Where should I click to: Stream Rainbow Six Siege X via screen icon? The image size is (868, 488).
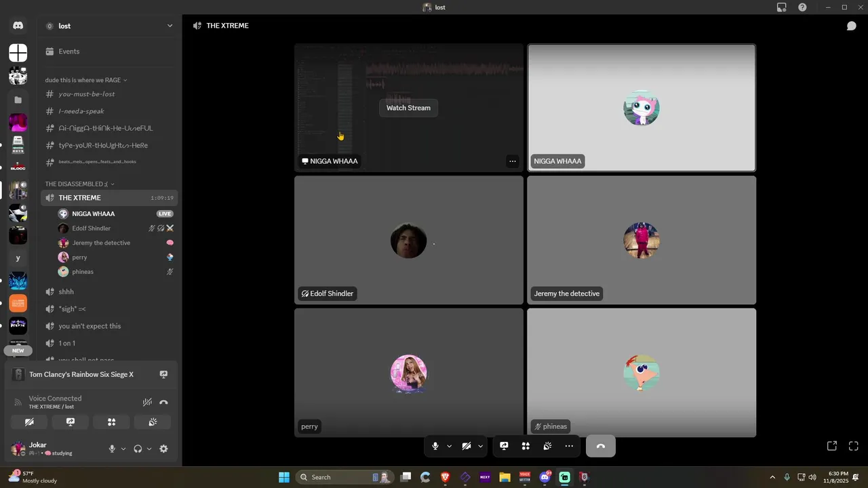click(x=163, y=374)
